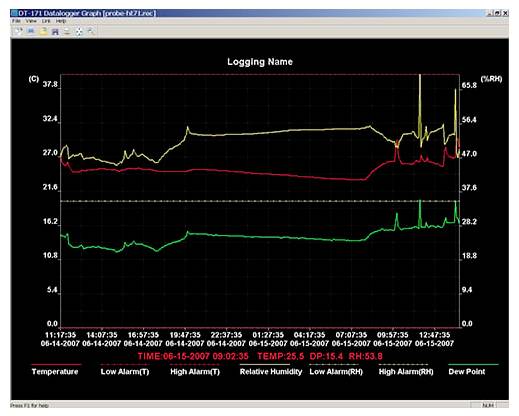Open the Link menu
519x416 pixels.
click(x=46, y=21)
